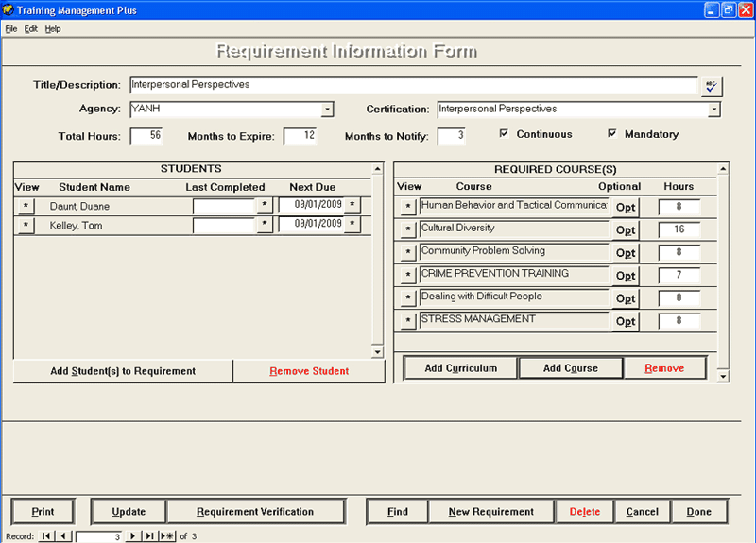Toggle Opt for STRESS MANAGEMENT course

(x=625, y=321)
